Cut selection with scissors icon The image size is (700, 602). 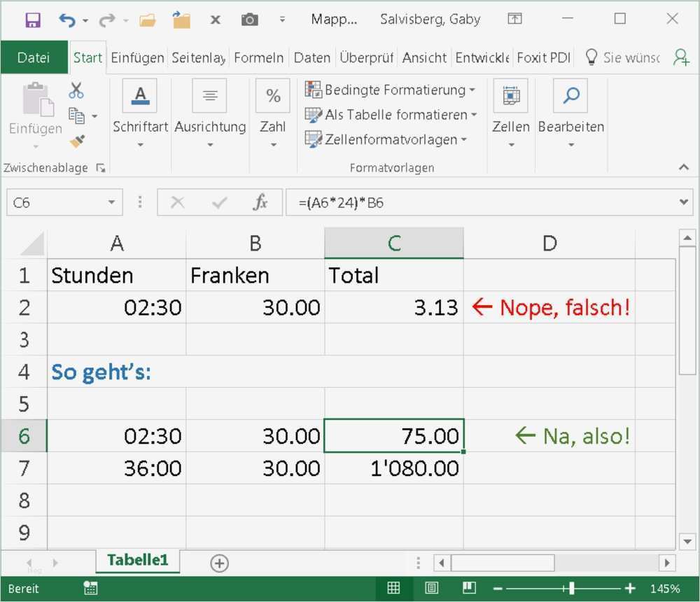(x=76, y=90)
